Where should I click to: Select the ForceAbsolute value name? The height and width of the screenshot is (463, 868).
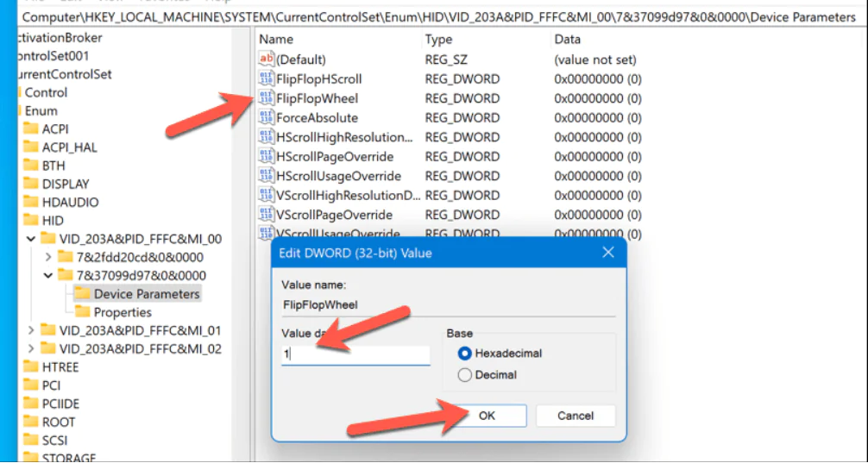coord(317,118)
